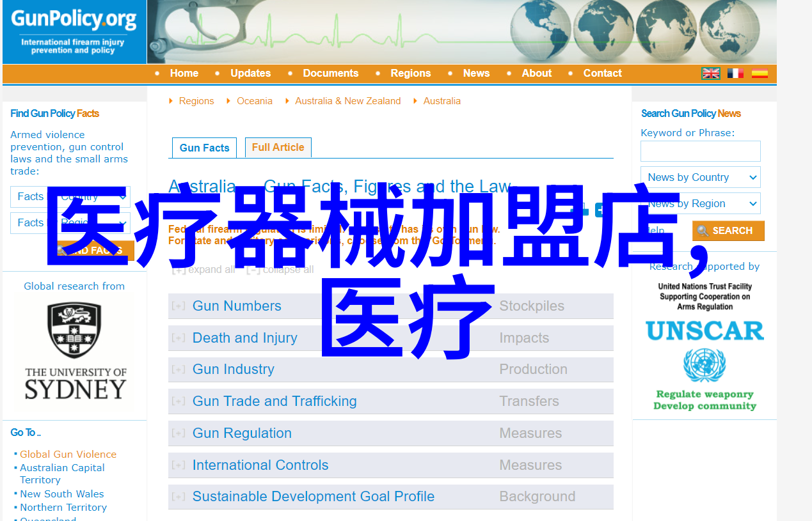The height and width of the screenshot is (521, 812).
Task: Click the Keyword or Phrase input field
Action: [x=700, y=152]
